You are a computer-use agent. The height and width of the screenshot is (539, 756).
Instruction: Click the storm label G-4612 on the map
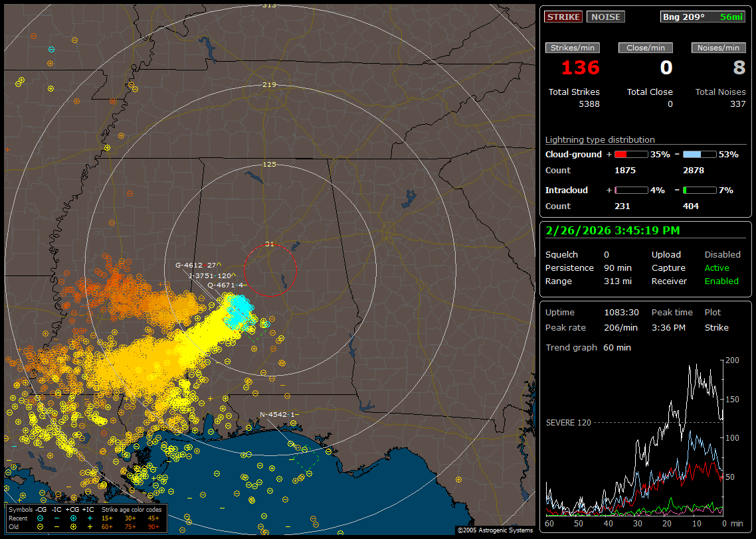188,265
